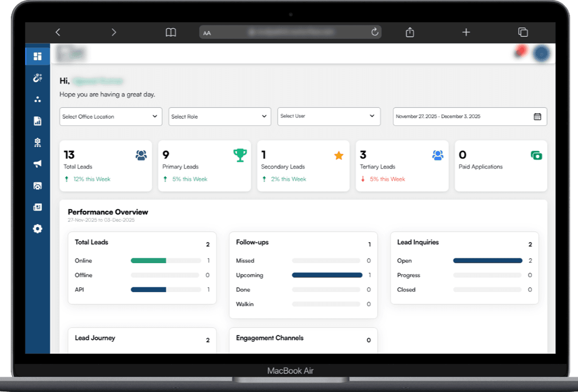Open the report document icon in sidebar
This screenshot has width=578, height=392.
click(38, 121)
